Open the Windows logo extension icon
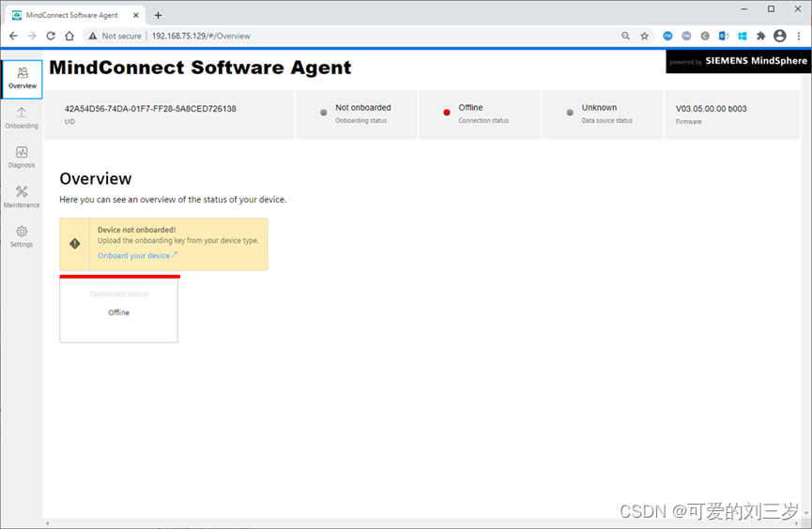This screenshot has width=812, height=529. (x=743, y=36)
